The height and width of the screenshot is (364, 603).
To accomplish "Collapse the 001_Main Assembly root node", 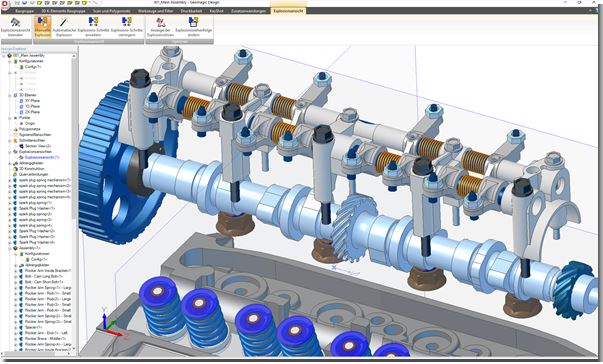I will click(x=4, y=56).
